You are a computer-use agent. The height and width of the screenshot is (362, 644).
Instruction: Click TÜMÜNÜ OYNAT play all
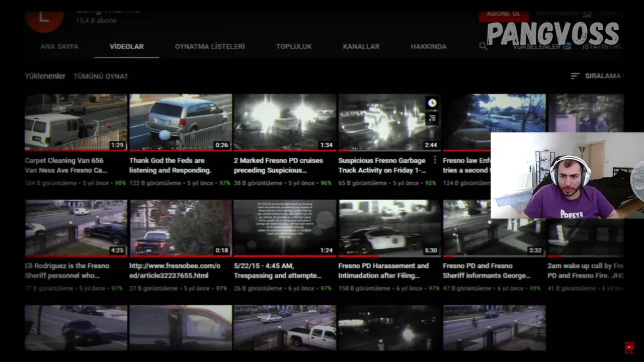tap(101, 76)
